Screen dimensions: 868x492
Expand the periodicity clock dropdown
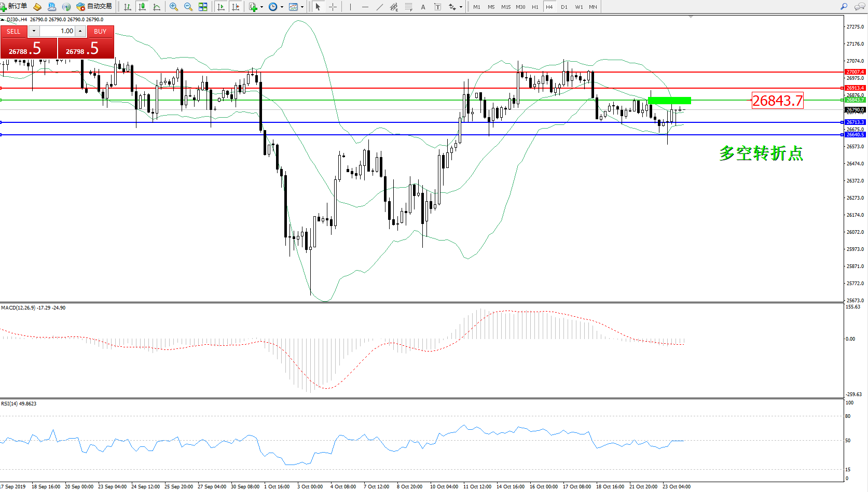pyautogui.click(x=282, y=7)
